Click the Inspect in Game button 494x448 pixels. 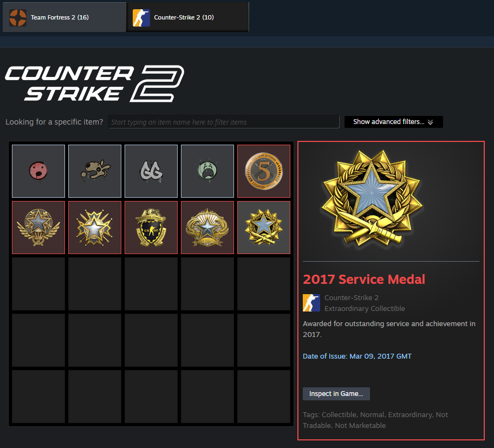pos(336,394)
